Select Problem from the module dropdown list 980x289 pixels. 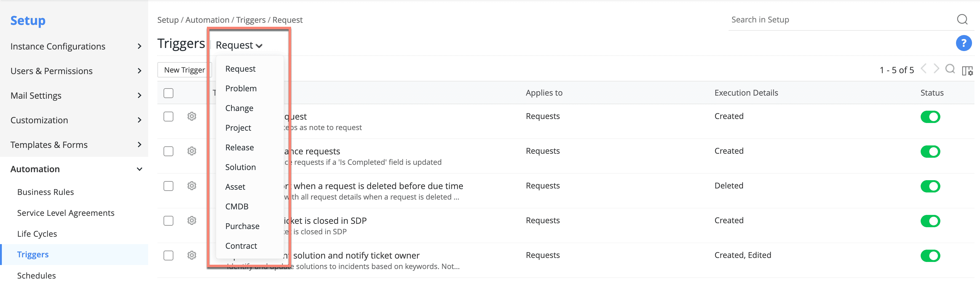pyautogui.click(x=241, y=89)
